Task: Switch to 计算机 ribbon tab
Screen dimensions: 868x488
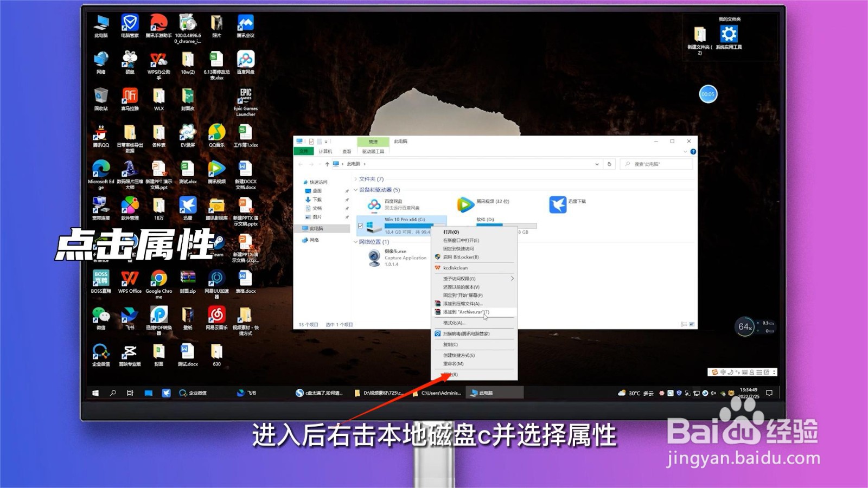Action: coord(325,151)
